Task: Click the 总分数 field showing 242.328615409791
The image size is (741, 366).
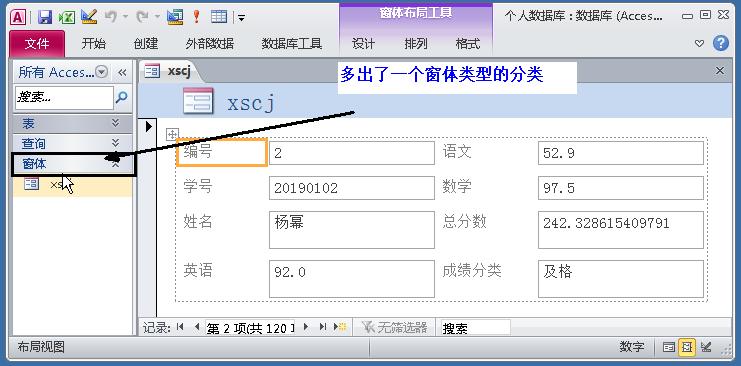Action: tap(620, 230)
